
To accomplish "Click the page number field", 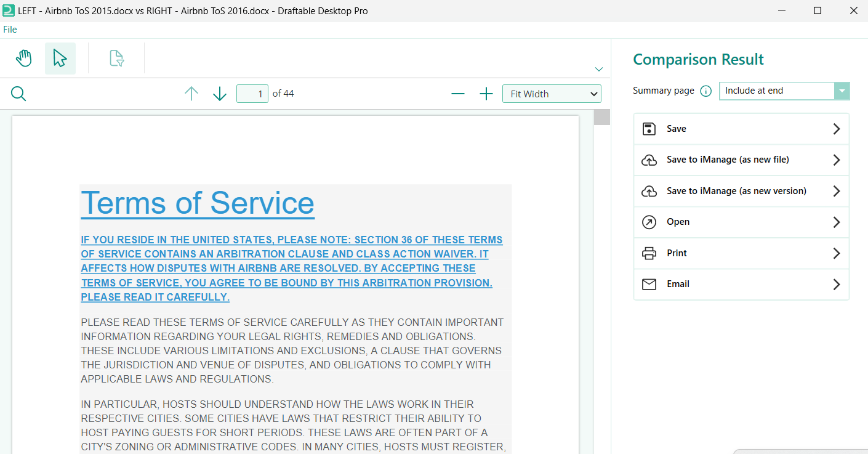I will [x=252, y=94].
